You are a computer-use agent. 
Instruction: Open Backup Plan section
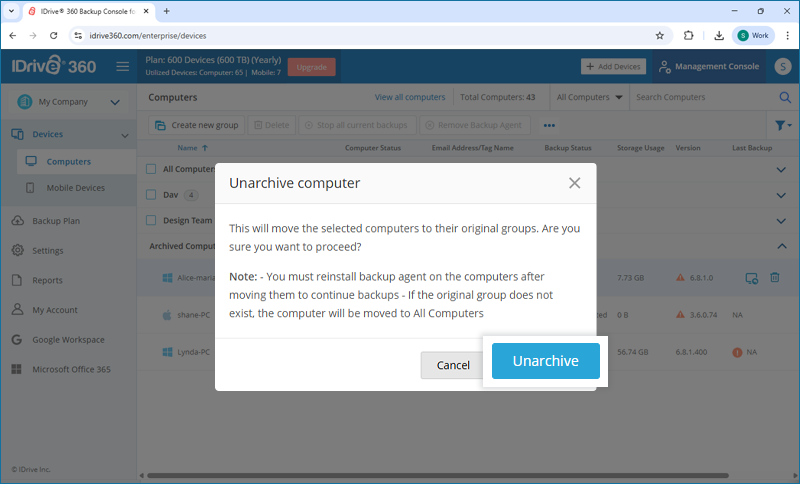pos(56,221)
